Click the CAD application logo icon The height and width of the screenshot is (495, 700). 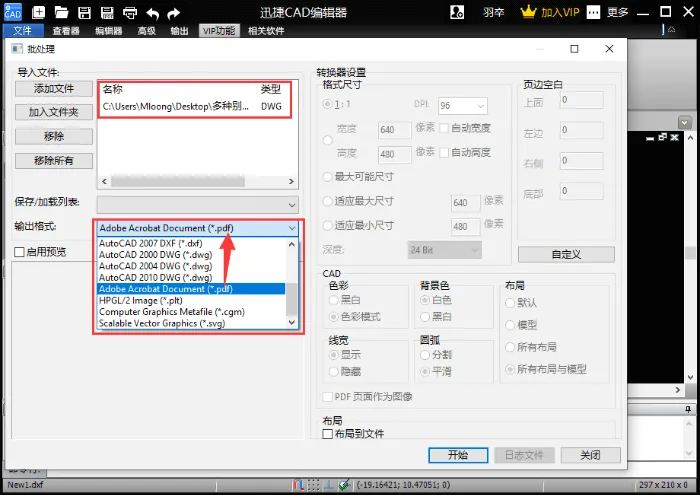[12, 12]
